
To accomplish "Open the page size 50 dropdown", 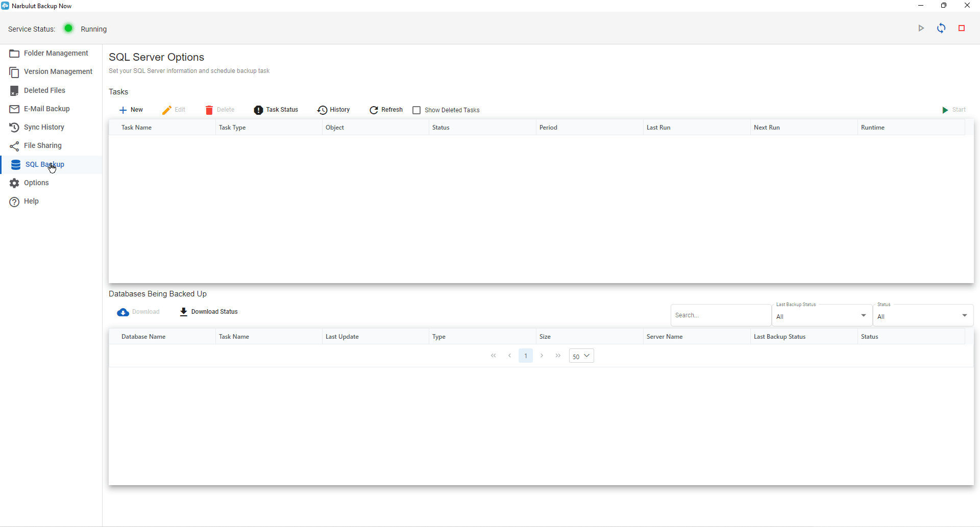I will click(x=581, y=356).
